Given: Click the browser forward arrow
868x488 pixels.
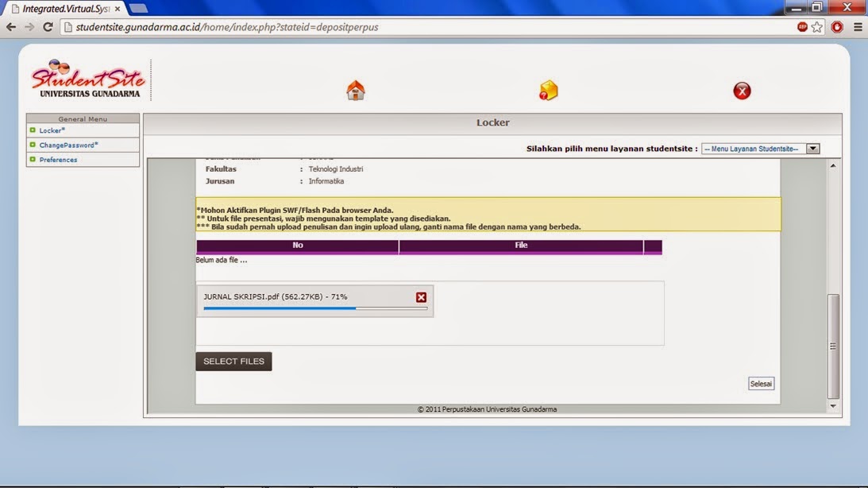Looking at the screenshot, I should [x=29, y=27].
